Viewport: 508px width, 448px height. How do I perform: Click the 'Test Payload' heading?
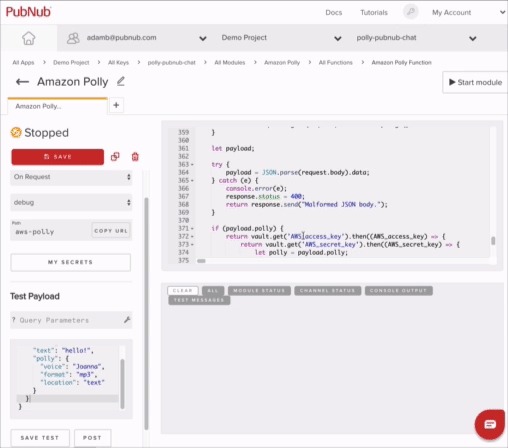(x=35, y=296)
